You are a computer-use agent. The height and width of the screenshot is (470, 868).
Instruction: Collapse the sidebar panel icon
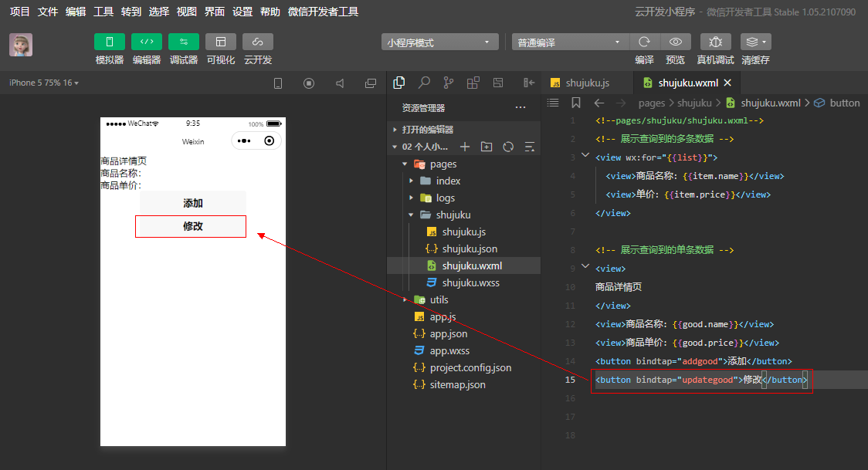(x=529, y=83)
